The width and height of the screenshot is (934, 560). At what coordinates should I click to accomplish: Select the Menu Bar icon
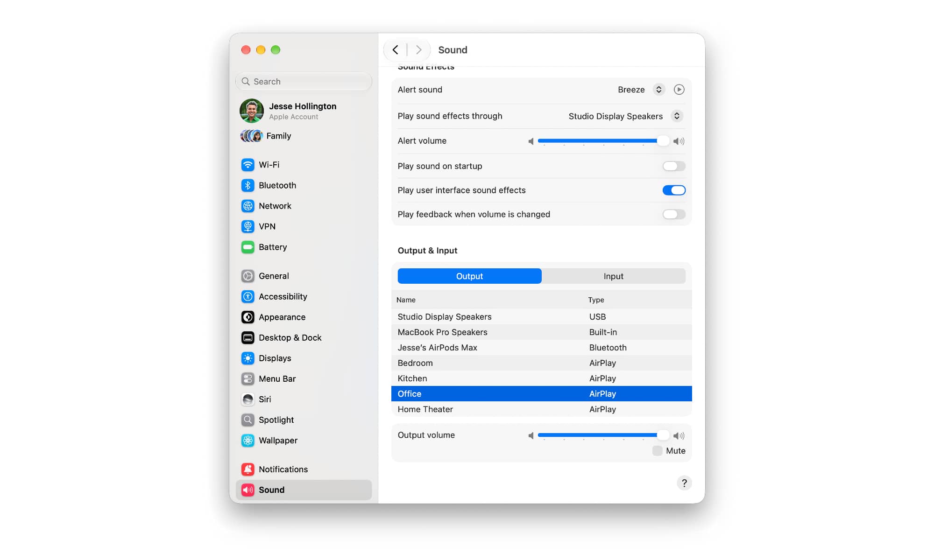248,378
